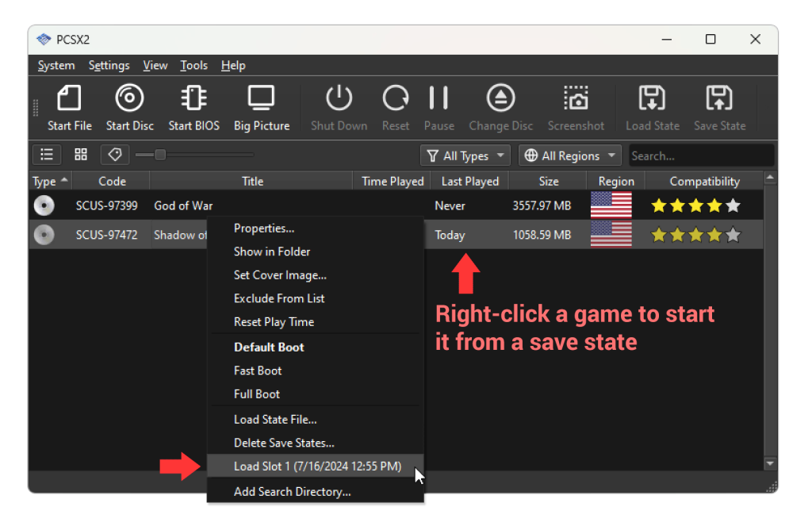Click the Never last played cell
Image resolution: width=812 pixels, height=526 pixels.
pyautogui.click(x=450, y=205)
